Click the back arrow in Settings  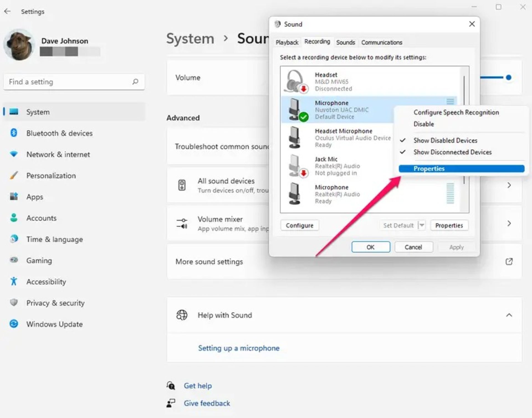[x=7, y=11]
